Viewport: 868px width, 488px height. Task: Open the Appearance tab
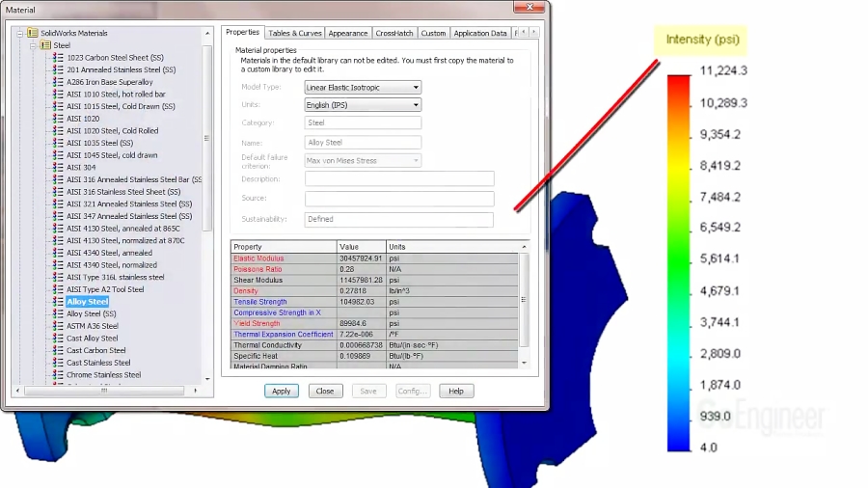[x=347, y=33]
